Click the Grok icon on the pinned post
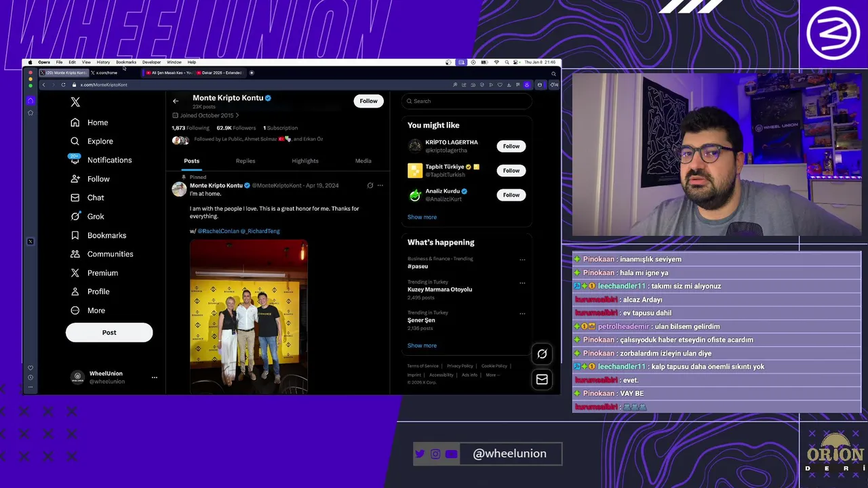This screenshot has width=868, height=488. pyautogui.click(x=370, y=186)
